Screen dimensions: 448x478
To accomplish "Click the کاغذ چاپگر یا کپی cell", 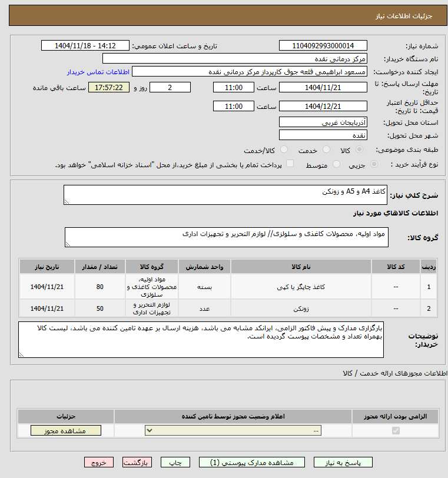I will pyautogui.click(x=301, y=287).
